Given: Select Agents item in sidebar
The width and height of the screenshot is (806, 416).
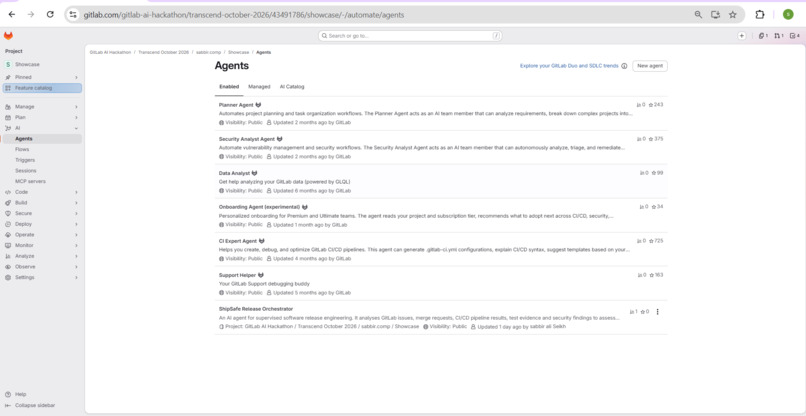Looking at the screenshot, I should click(x=42, y=139).
